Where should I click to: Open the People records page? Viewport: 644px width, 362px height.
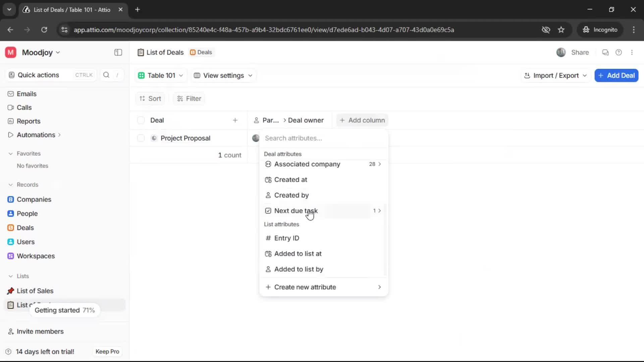(27, 214)
